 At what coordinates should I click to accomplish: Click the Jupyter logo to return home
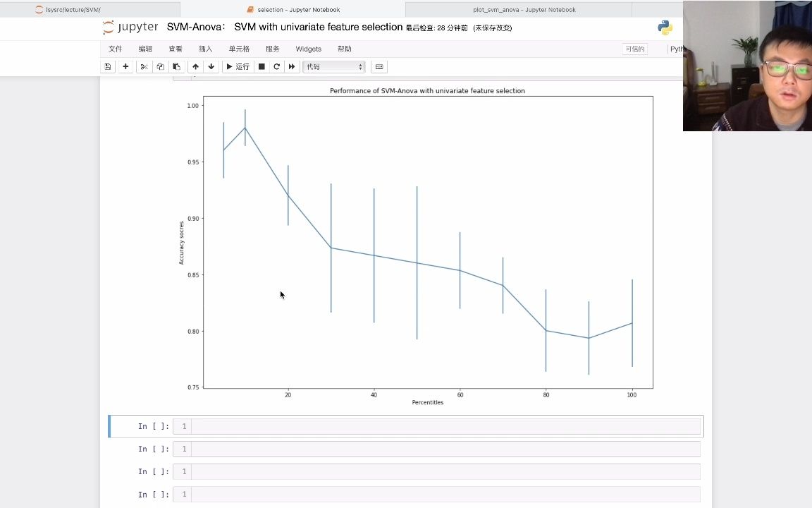pyautogui.click(x=130, y=27)
